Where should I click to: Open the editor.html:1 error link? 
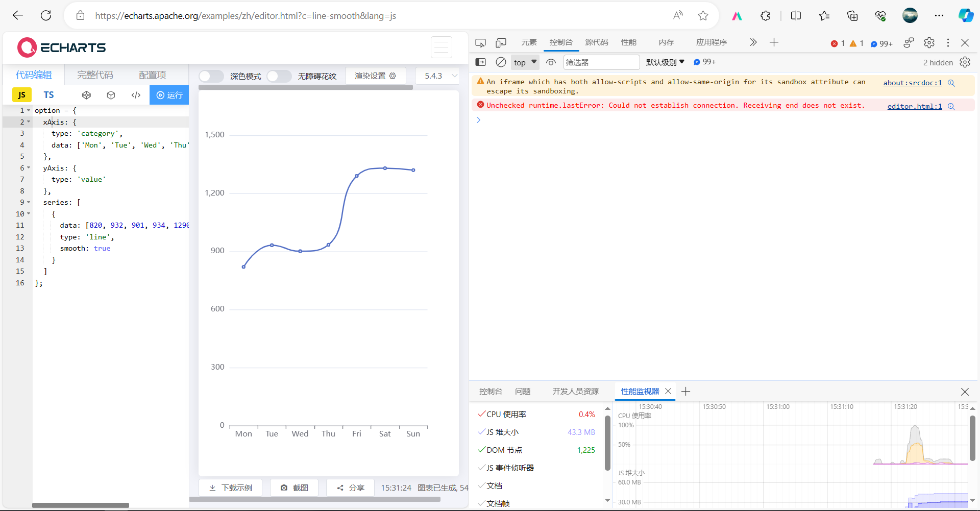[x=914, y=106]
